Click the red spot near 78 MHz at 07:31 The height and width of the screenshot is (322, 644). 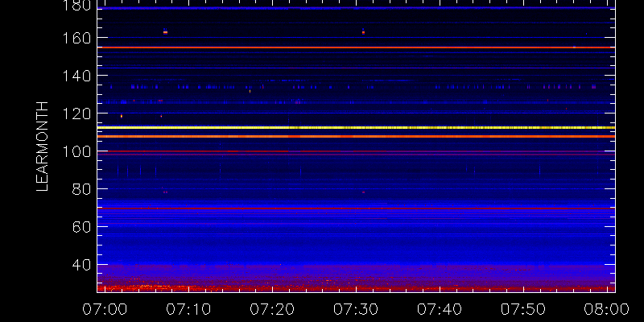click(363, 192)
